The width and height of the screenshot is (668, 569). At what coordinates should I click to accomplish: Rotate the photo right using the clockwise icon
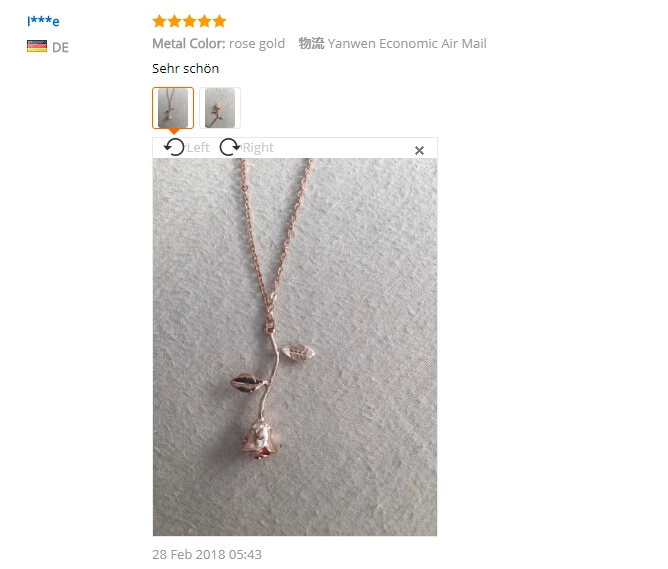(230, 147)
